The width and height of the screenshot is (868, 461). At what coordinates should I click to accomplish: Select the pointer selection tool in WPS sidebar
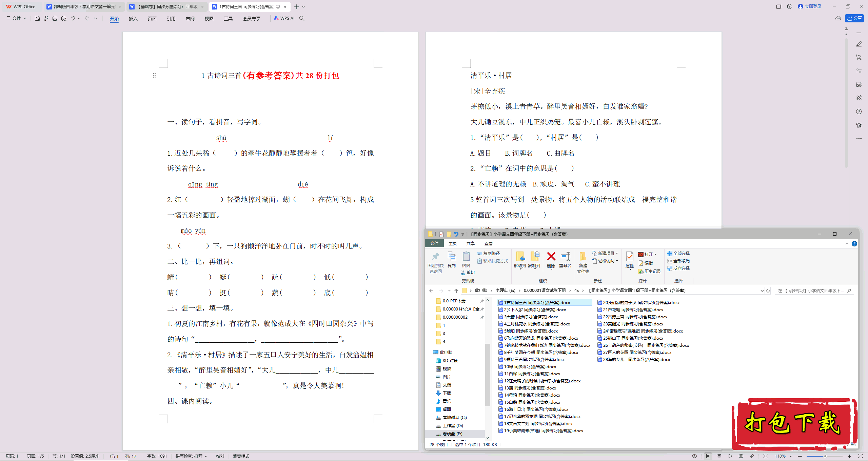click(x=859, y=57)
